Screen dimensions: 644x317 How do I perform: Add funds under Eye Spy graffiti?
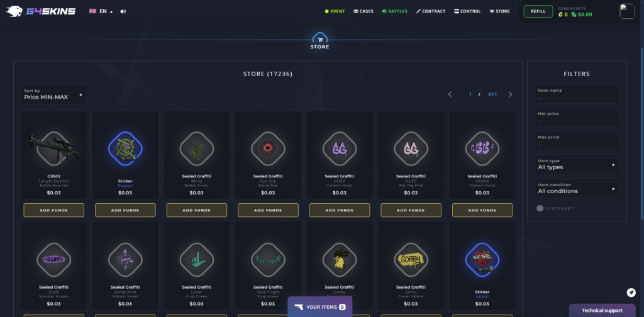coord(268,210)
